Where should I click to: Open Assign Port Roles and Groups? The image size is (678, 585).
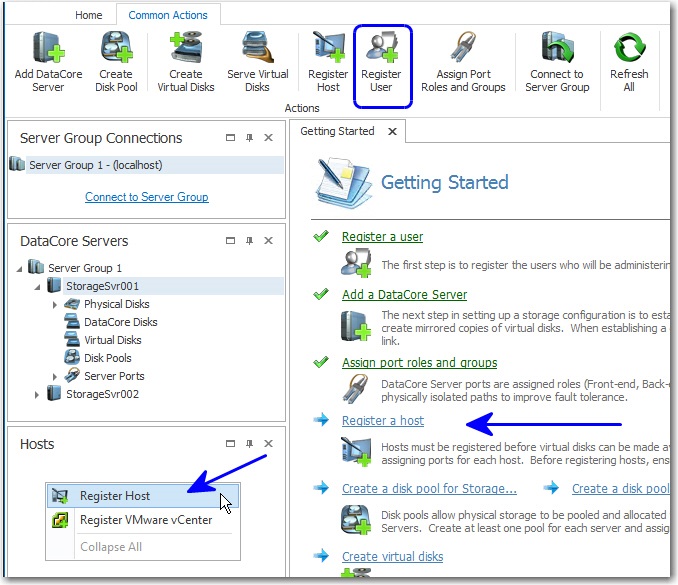463,62
